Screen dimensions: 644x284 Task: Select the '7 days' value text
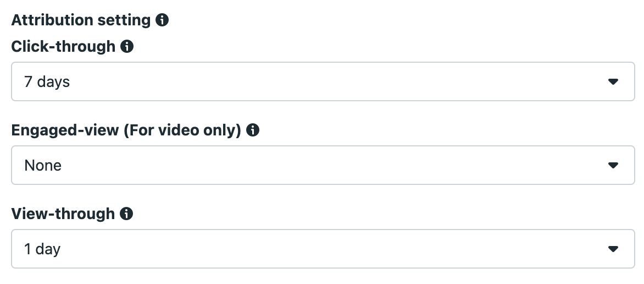coord(47,82)
